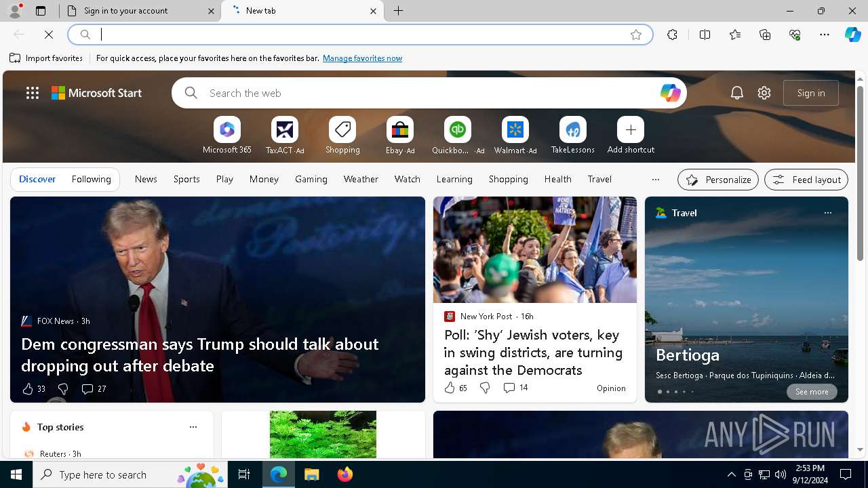Open the apps grid launcher
Screen dimensions: 868x488
33,93
